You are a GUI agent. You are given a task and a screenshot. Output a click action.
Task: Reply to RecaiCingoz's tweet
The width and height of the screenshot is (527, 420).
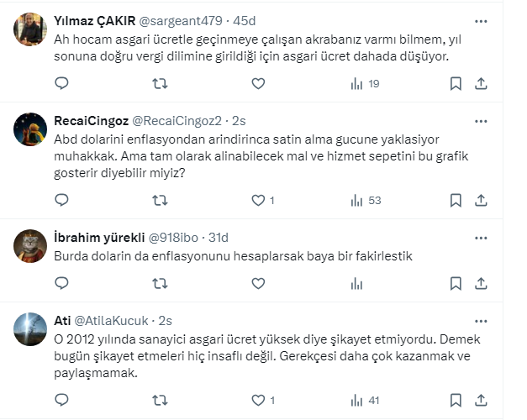coord(61,200)
